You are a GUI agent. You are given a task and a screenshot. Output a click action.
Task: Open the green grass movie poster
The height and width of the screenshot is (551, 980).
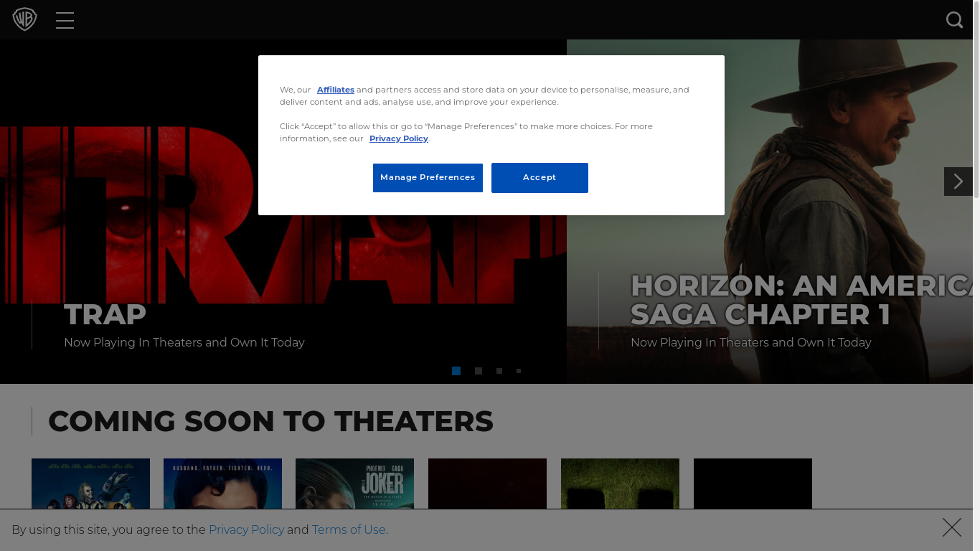pyautogui.click(x=620, y=484)
